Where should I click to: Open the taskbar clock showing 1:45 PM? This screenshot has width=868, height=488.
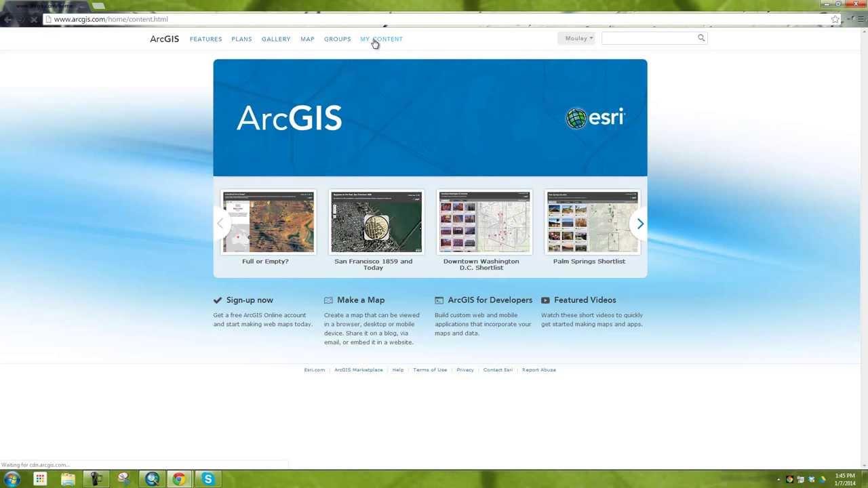[x=845, y=479]
